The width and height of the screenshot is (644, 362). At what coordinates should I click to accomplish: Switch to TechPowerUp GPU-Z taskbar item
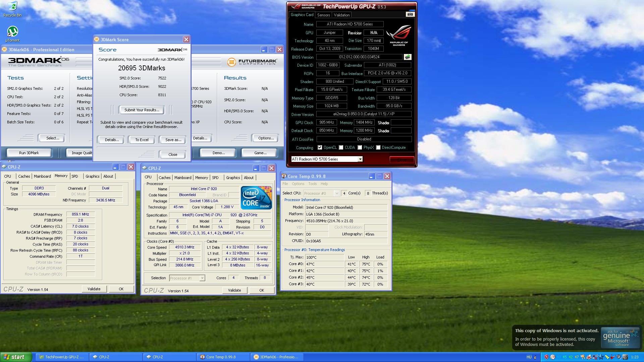click(x=62, y=357)
